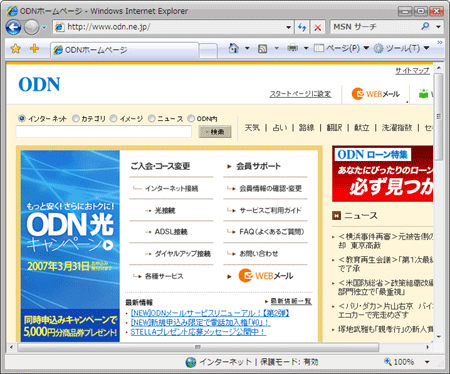Click the vertical scrollbar down arrow
The image size is (450, 374).
[439, 337]
